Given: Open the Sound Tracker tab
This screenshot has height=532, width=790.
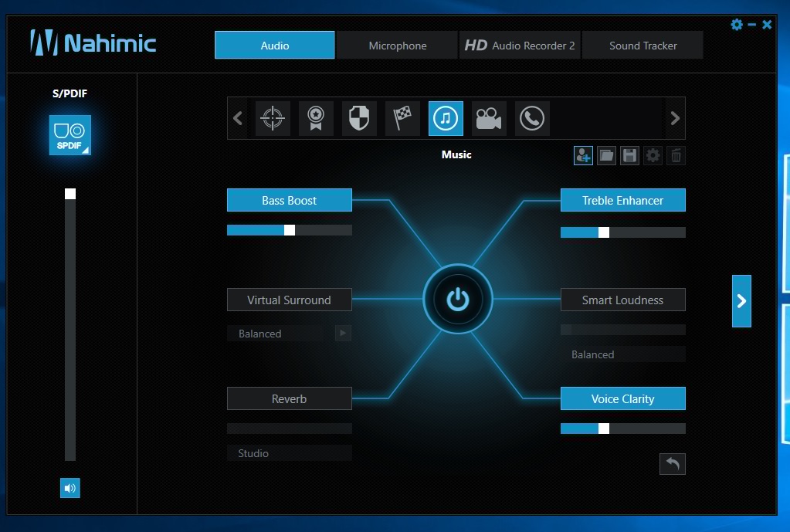Looking at the screenshot, I should pos(643,46).
